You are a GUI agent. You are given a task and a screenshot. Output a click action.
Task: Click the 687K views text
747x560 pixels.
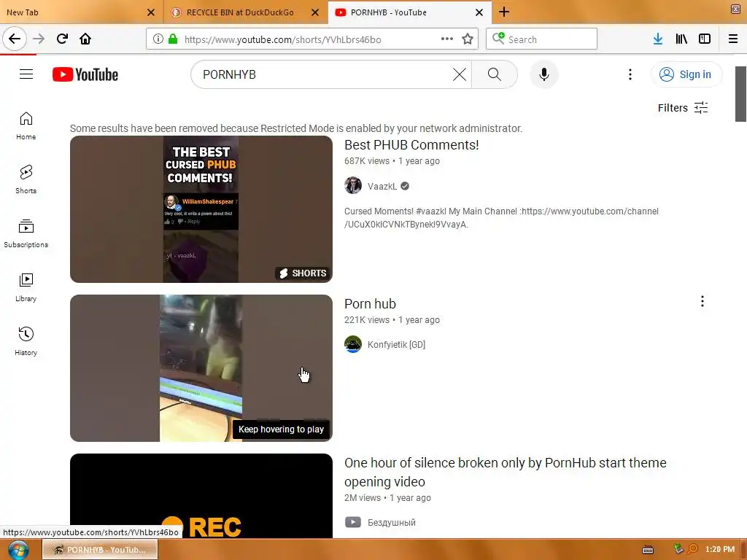367,161
